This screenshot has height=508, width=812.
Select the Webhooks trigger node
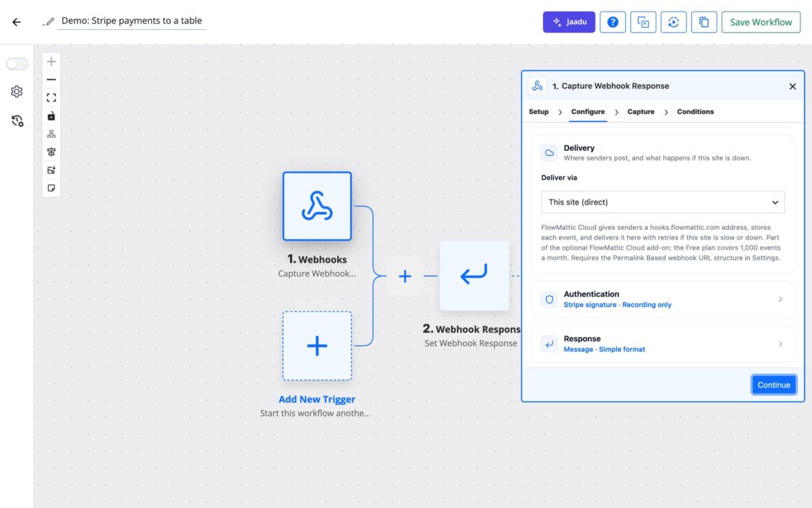(x=317, y=206)
